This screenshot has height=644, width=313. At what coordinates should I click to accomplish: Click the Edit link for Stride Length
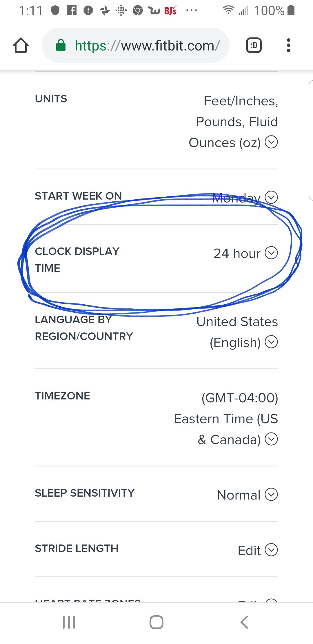tap(249, 550)
